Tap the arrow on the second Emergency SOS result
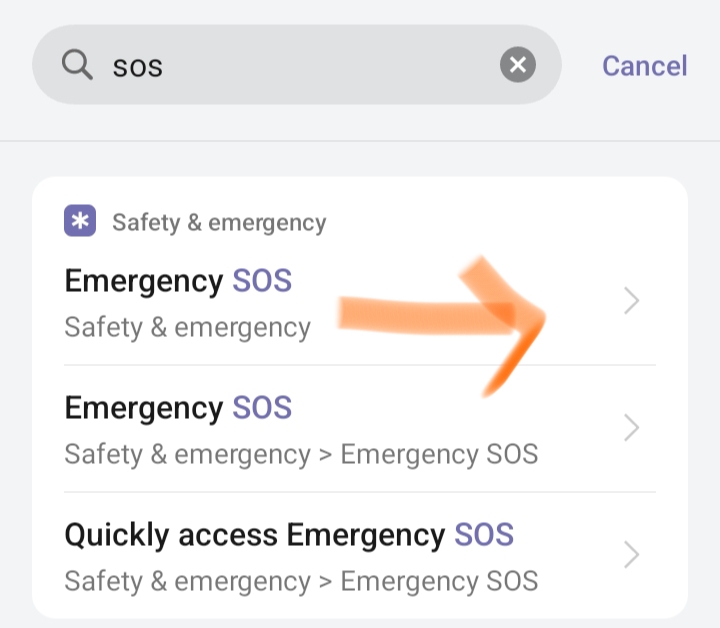720x628 pixels. point(631,428)
